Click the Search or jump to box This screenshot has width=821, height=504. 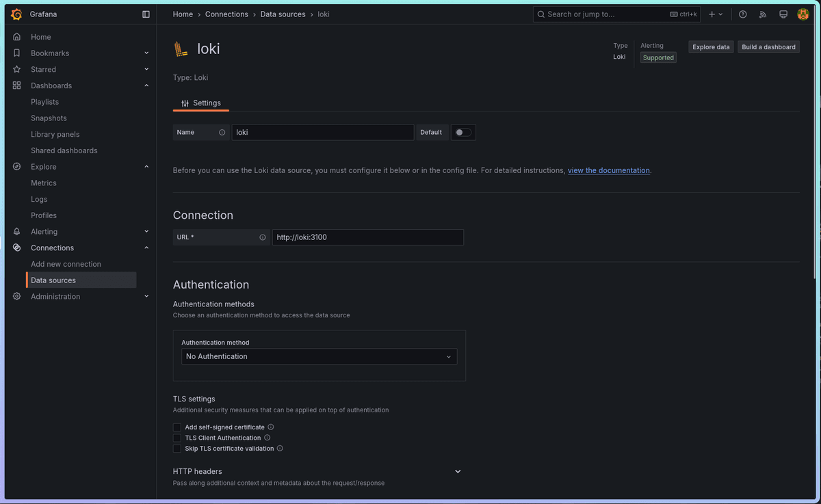point(617,14)
